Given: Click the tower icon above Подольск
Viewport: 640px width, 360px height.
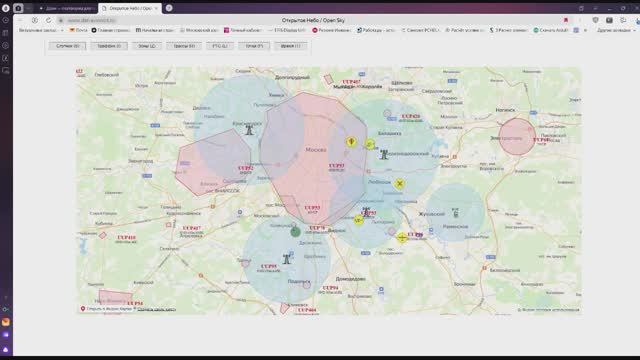Looking at the screenshot, I should [287, 258].
